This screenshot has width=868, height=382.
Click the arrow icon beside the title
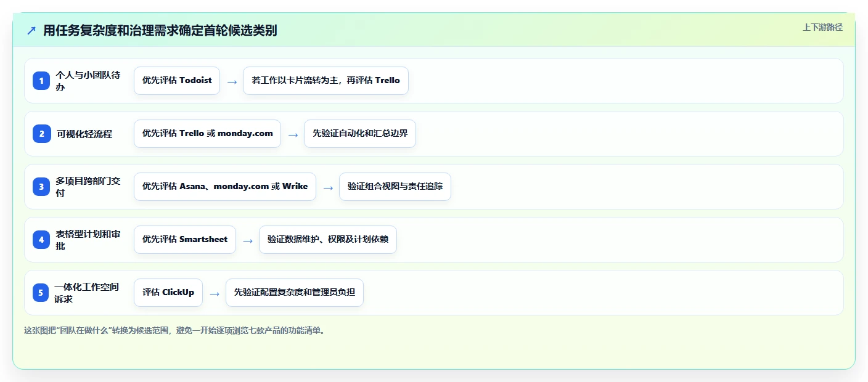31,31
